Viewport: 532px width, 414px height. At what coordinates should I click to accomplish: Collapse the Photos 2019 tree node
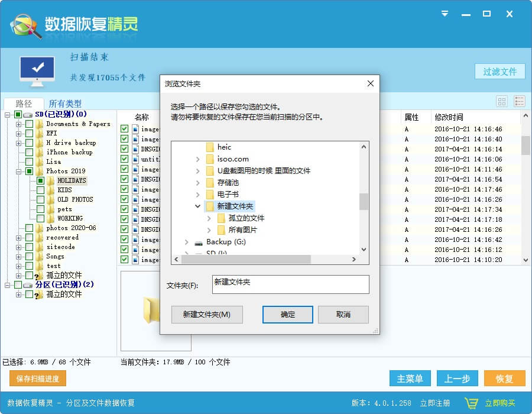pos(19,172)
